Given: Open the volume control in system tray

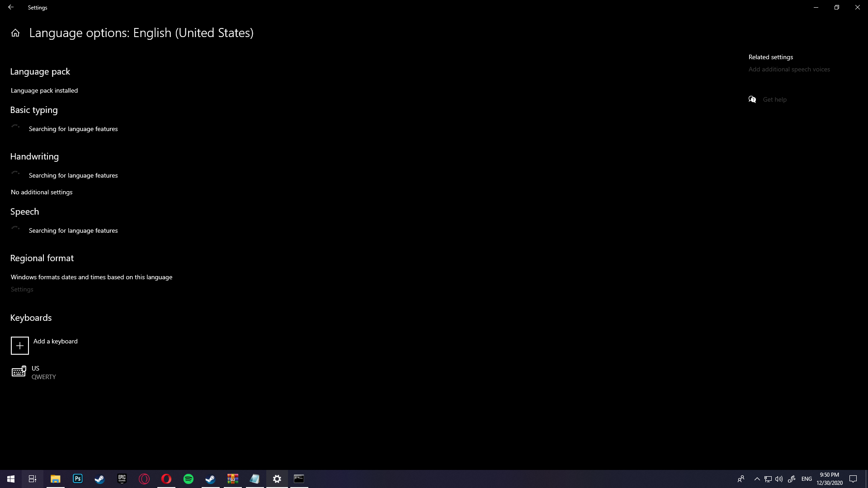Looking at the screenshot, I should pyautogui.click(x=778, y=479).
